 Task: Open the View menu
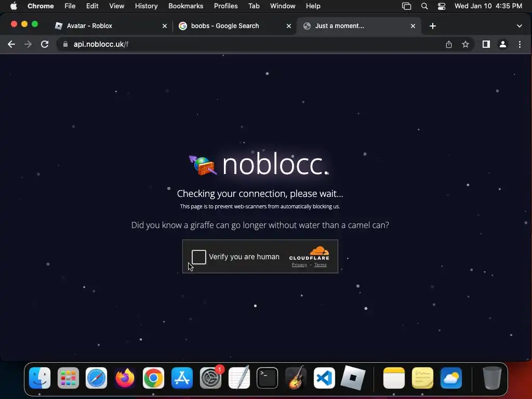tap(117, 6)
